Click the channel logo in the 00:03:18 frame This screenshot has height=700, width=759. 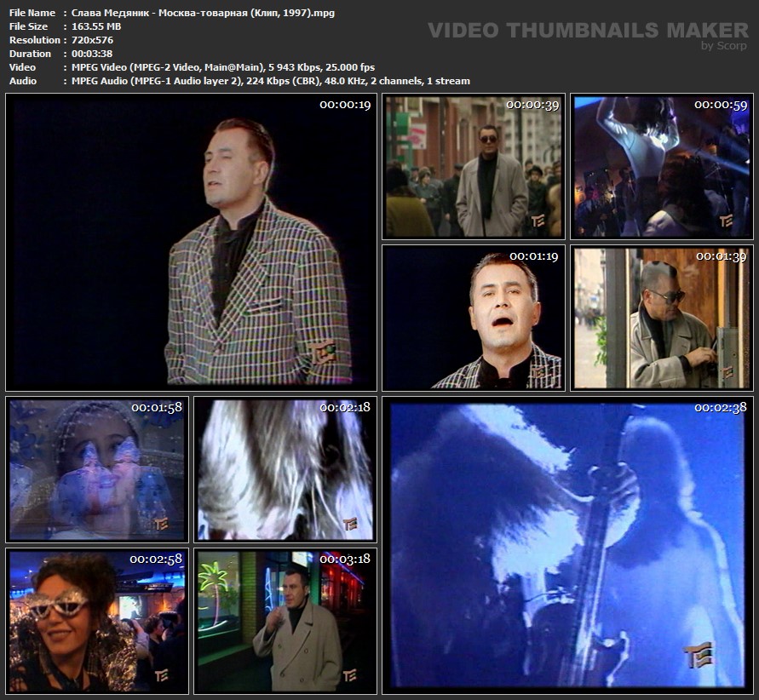pos(349,675)
